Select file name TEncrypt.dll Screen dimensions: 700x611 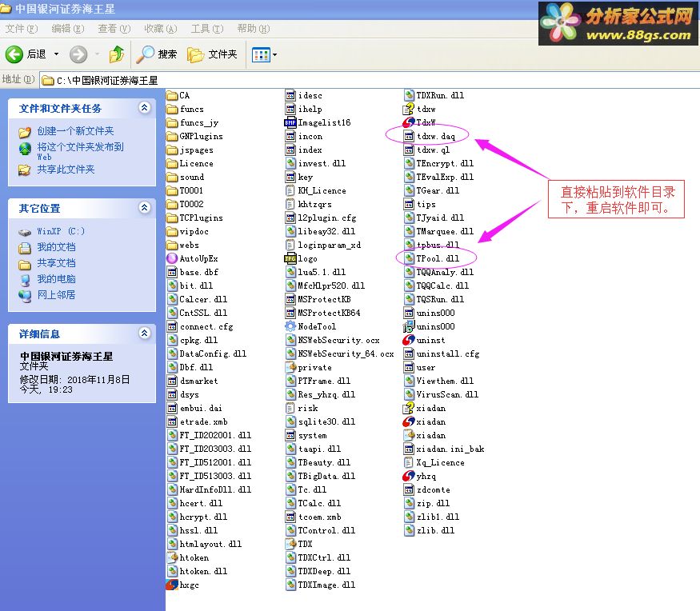[445, 163]
